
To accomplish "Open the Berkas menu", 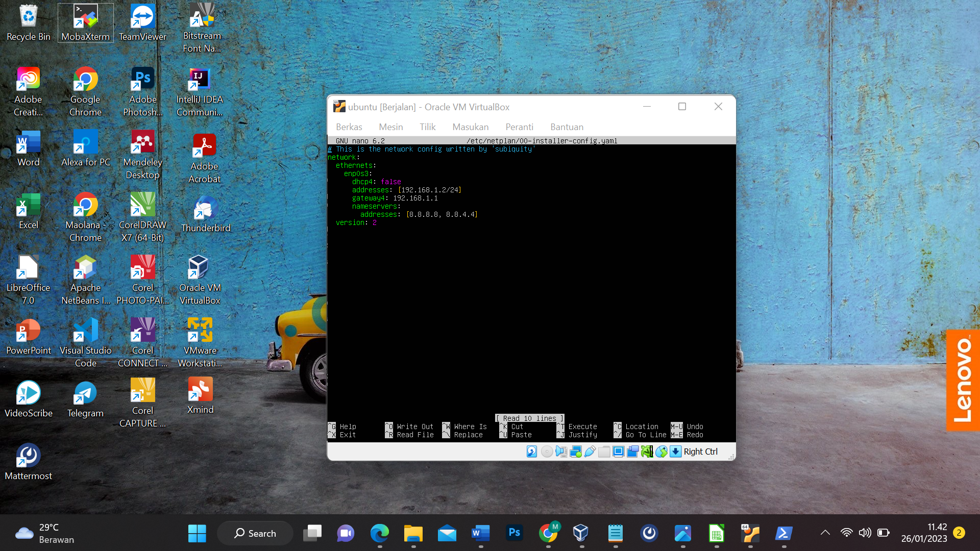I will click(x=349, y=127).
